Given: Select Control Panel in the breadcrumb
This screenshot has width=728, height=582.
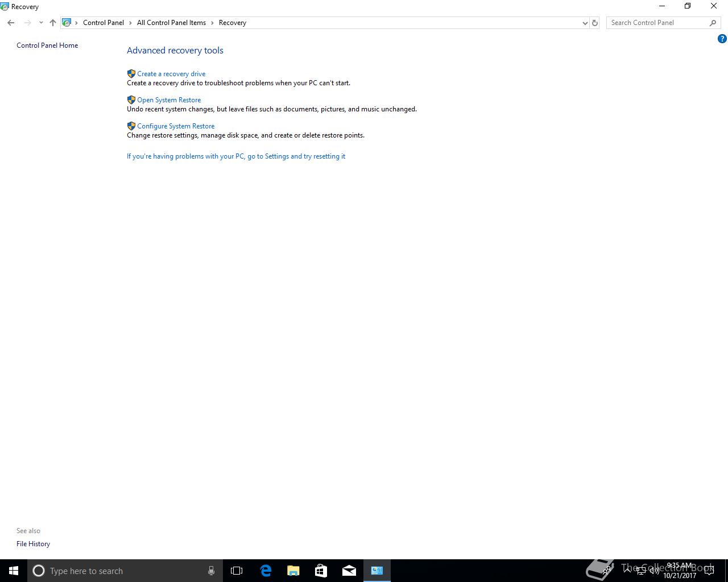Looking at the screenshot, I should [x=104, y=23].
